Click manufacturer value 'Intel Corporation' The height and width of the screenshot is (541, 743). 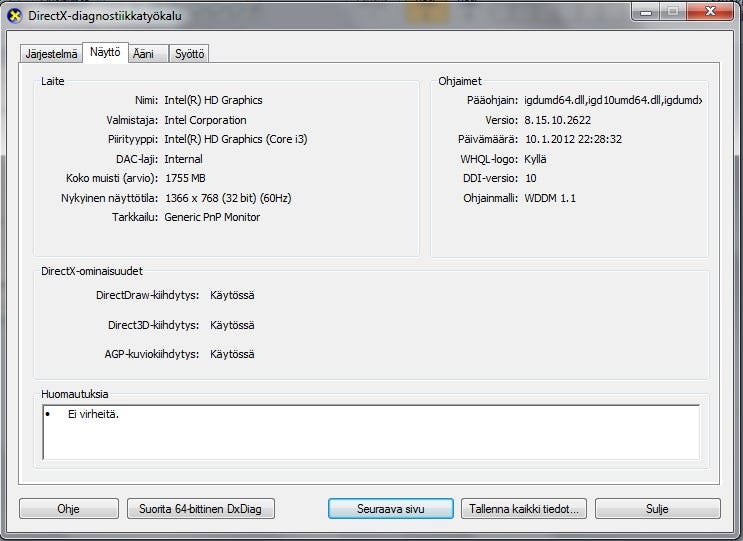[x=205, y=120]
